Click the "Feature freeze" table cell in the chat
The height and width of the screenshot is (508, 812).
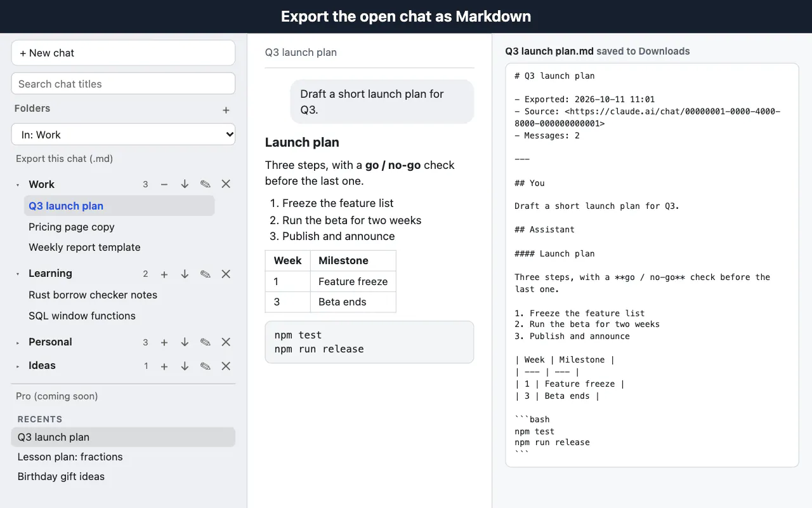point(353,281)
